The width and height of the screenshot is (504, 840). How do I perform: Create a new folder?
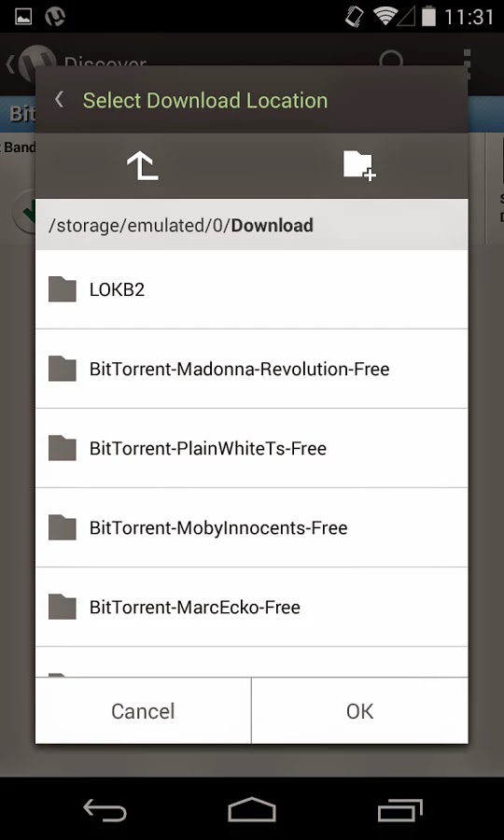[x=359, y=165]
